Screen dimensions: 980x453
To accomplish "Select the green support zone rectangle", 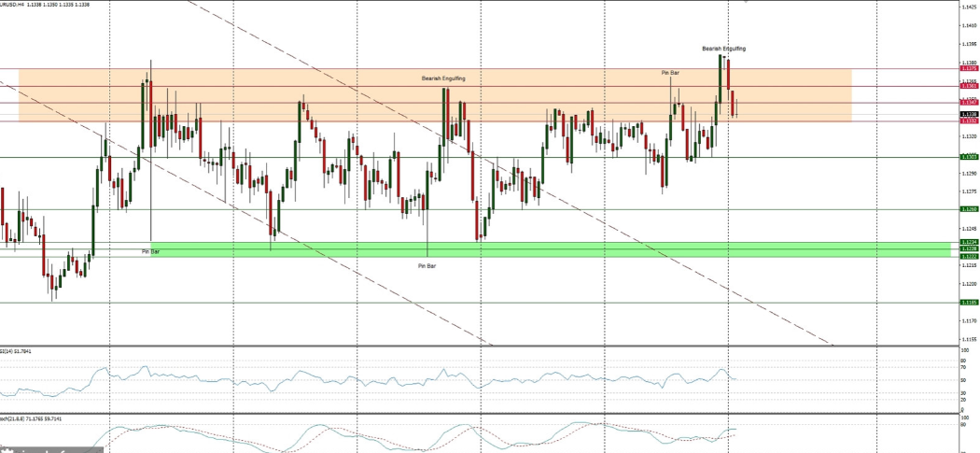I will click(x=560, y=249).
